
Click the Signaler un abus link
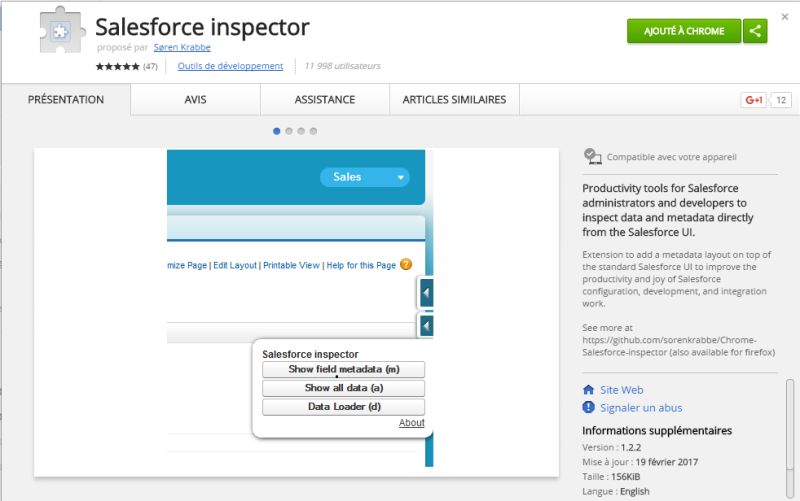[x=641, y=408]
